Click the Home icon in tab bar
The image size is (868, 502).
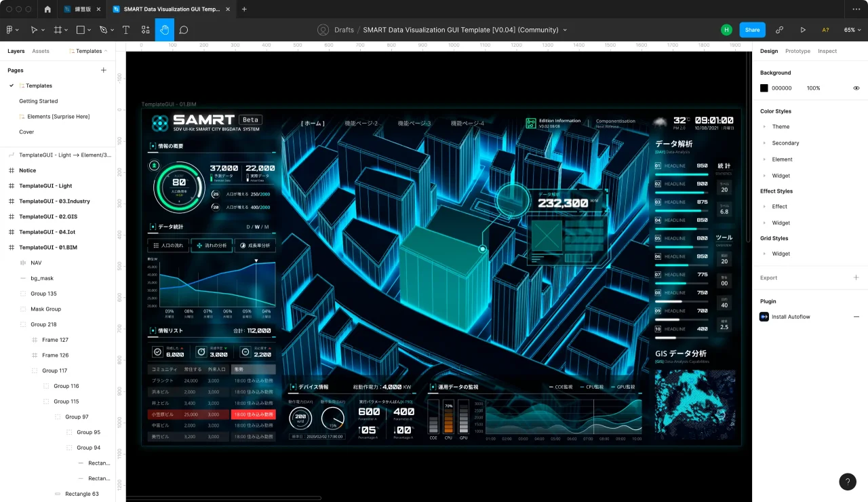tap(47, 9)
